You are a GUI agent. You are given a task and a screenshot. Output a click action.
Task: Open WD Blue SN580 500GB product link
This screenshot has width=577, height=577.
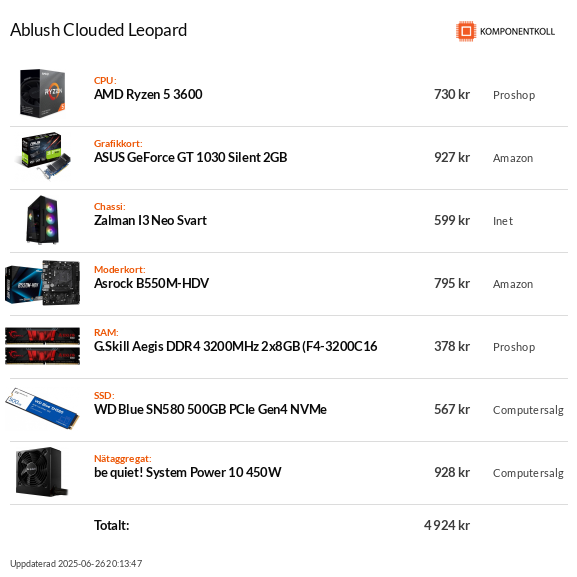tap(210, 410)
